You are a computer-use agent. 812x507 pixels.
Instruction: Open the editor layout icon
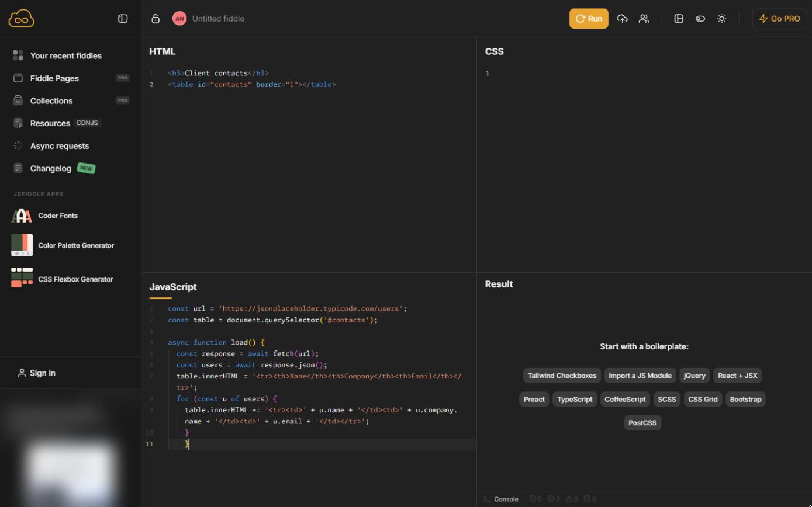(679, 19)
